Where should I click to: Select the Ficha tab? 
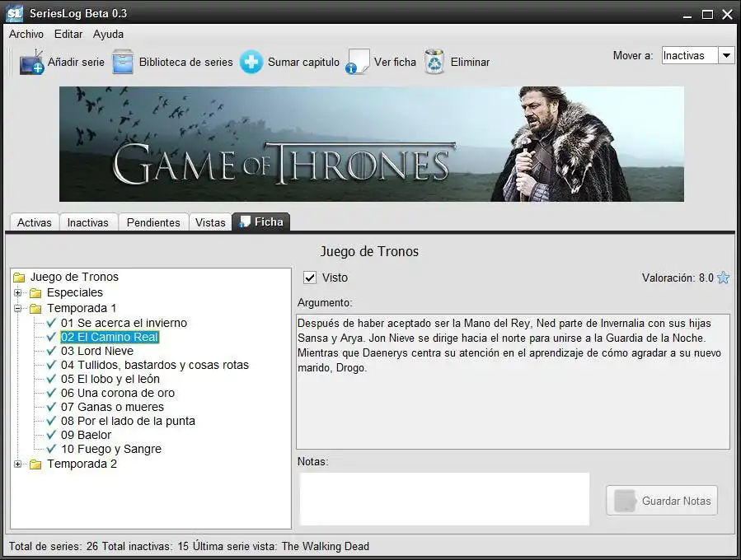click(x=261, y=222)
